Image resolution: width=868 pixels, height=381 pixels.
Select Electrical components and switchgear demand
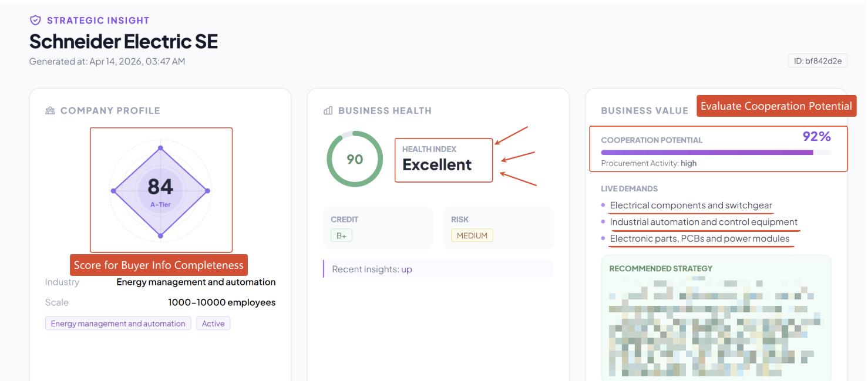click(x=690, y=205)
